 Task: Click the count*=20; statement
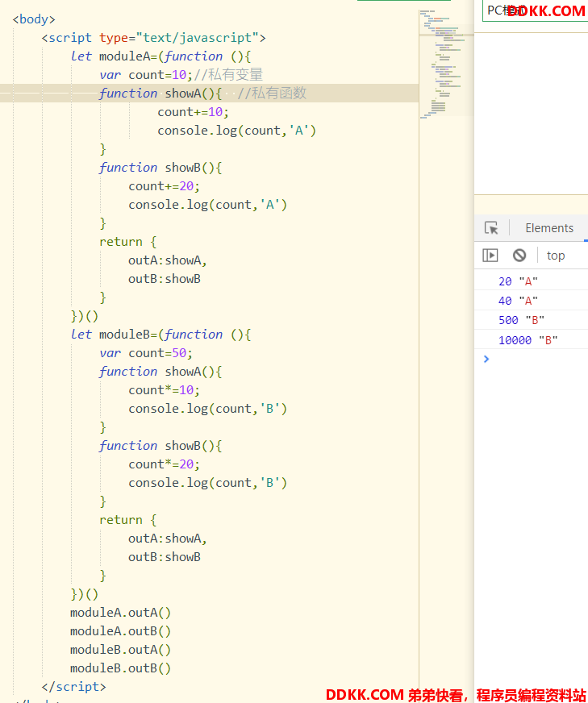pos(165,464)
